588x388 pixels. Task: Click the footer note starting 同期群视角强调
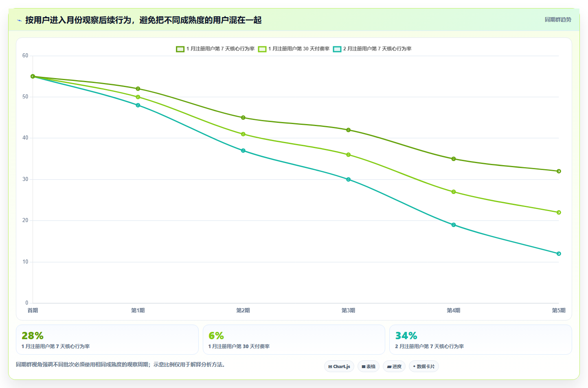(121, 365)
